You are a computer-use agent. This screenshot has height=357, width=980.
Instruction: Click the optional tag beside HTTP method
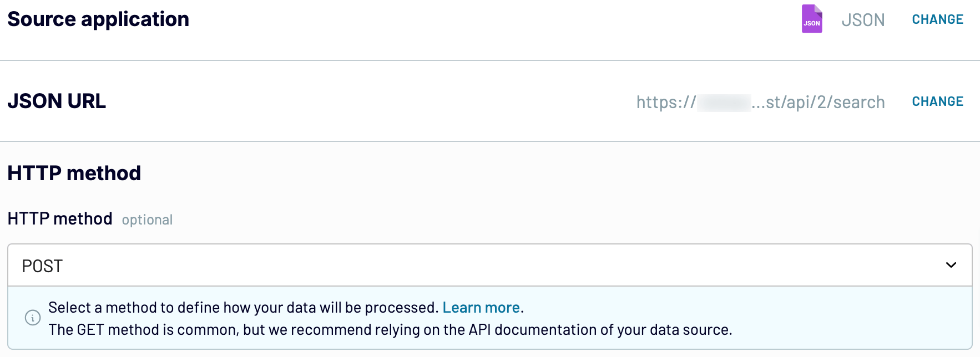147,220
